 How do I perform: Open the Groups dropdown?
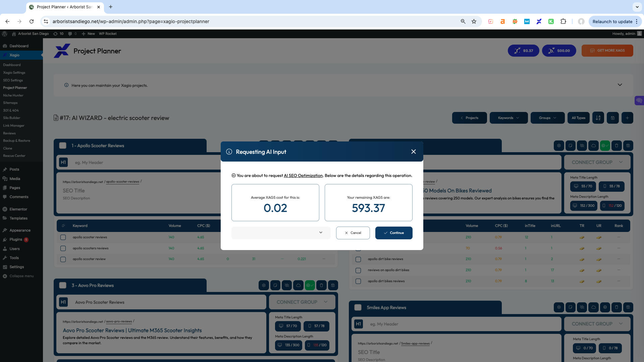click(547, 118)
